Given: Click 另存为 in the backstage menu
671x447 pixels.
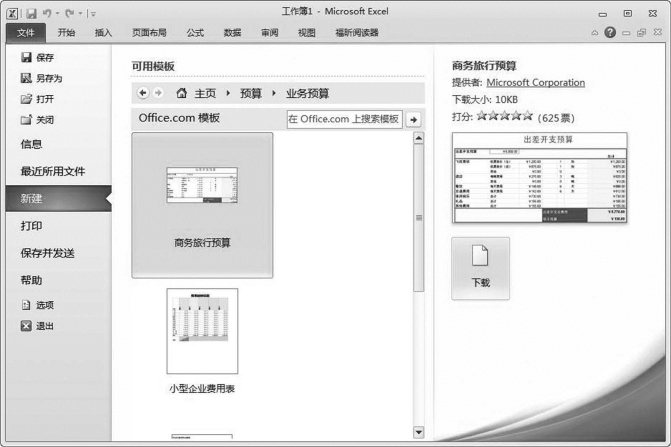Looking at the screenshot, I should click(42, 78).
